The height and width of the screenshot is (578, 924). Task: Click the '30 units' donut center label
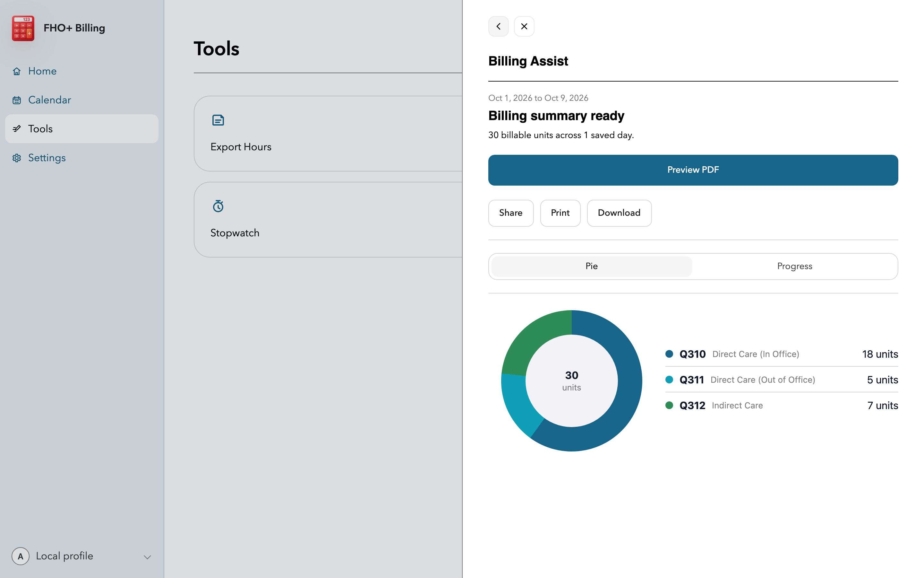(x=572, y=381)
